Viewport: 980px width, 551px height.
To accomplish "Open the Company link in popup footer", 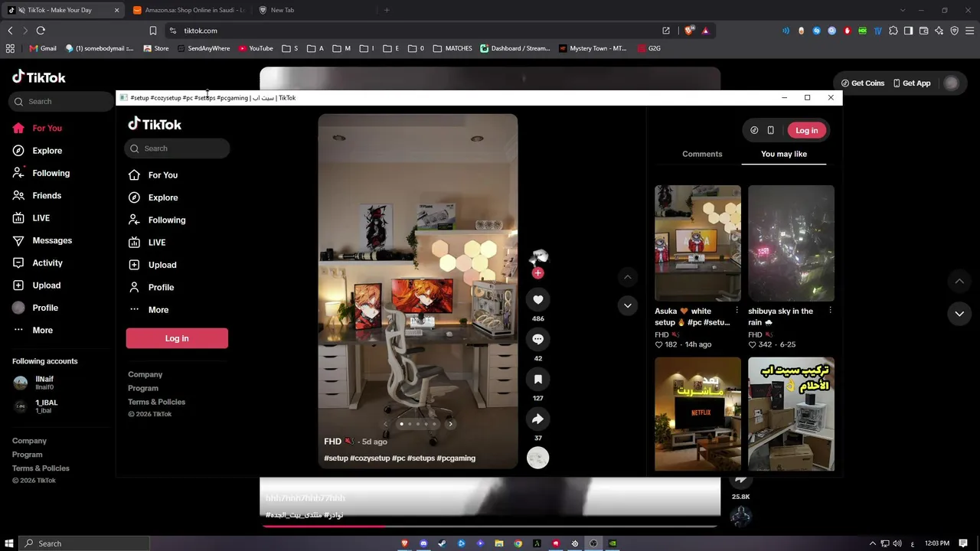I will (x=145, y=374).
